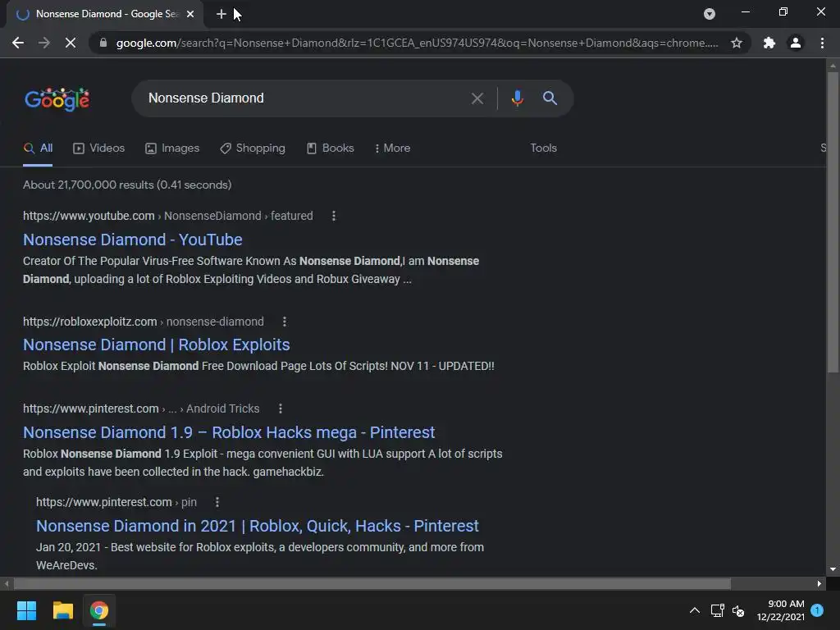Select the All results tab

click(x=38, y=148)
